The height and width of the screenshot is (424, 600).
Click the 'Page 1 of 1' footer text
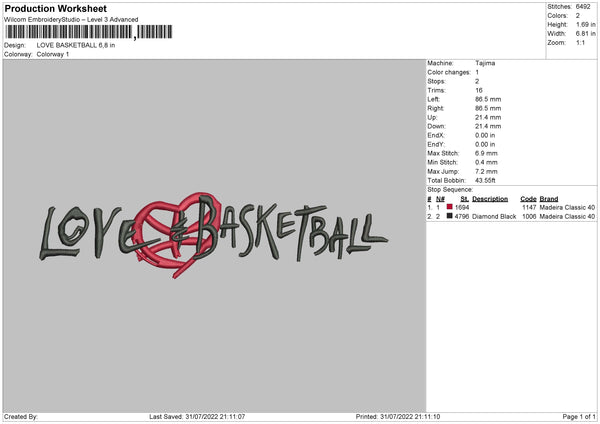[x=579, y=417]
